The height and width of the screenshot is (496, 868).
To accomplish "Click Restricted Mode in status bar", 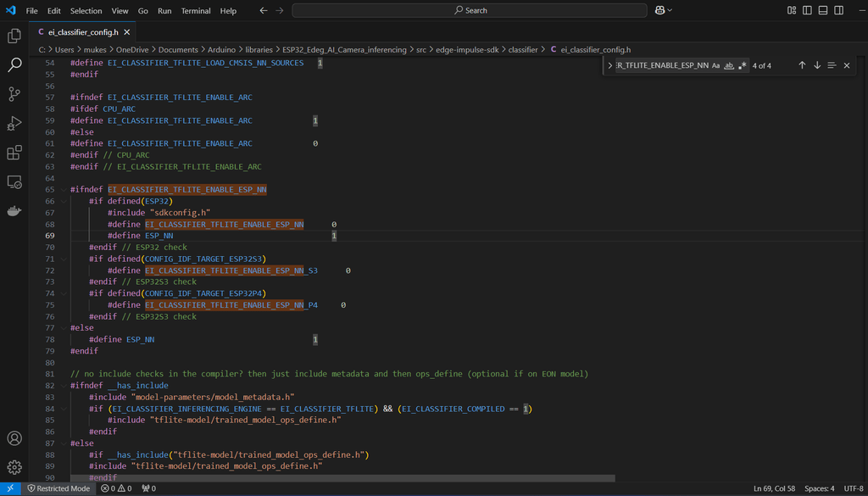I will click(x=58, y=488).
